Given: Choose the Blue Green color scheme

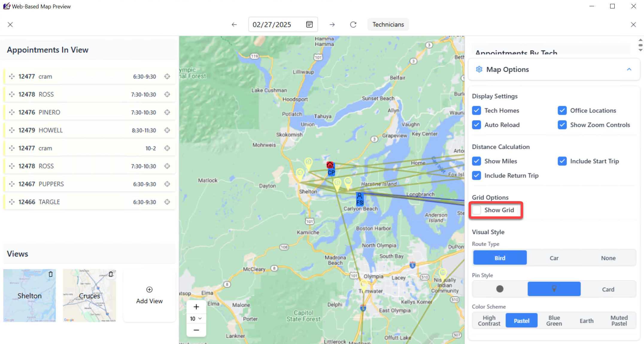Looking at the screenshot, I should point(554,321).
